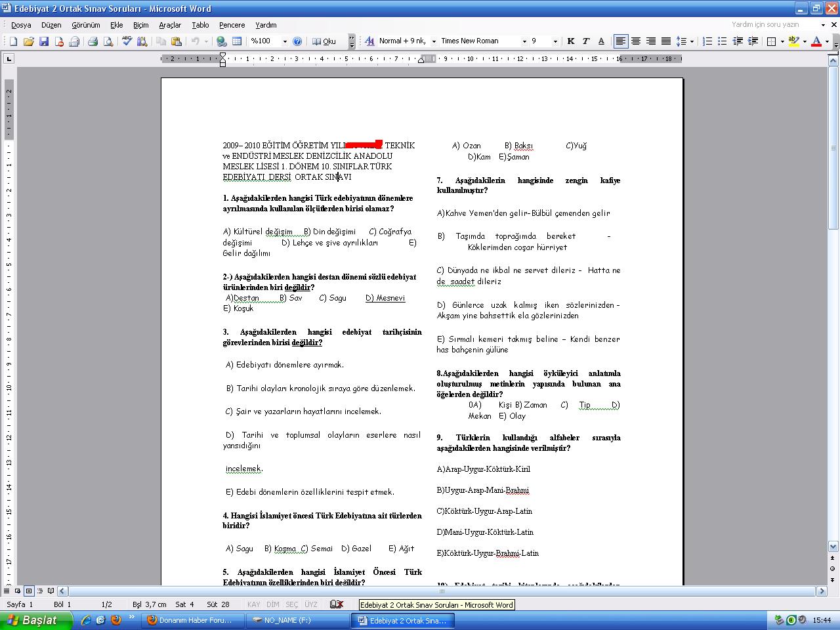This screenshot has height=630, width=840.
Task: Open the %100 zoom level dropdown
Action: point(285,41)
